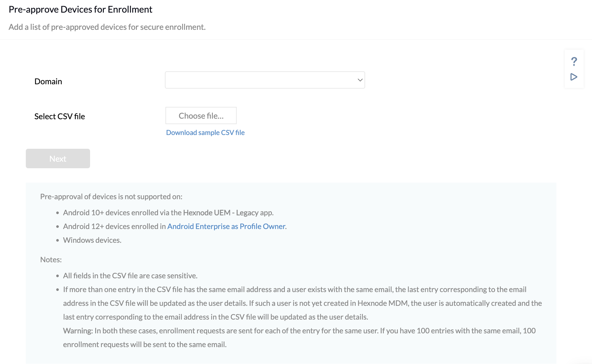Click the Select CSV file label
The height and width of the screenshot is (364, 592).
coord(60,116)
